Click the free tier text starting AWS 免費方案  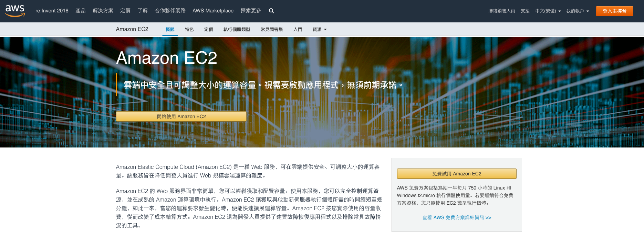[x=455, y=195]
